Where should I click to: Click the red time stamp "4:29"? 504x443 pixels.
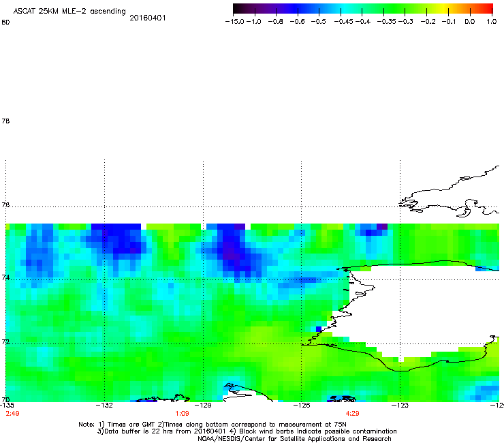352,414
